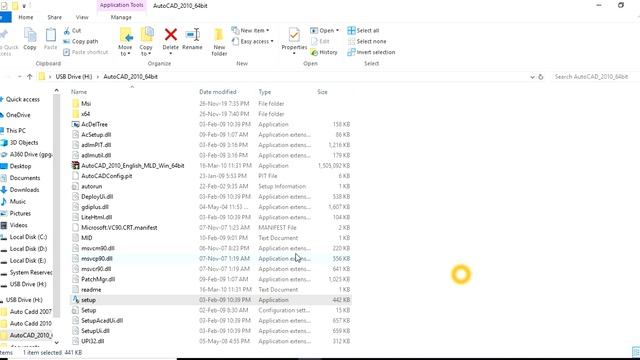Viewport: 640px width, 360px height.
Task: Open OneDrive in navigation pane
Action: [x=18, y=115]
